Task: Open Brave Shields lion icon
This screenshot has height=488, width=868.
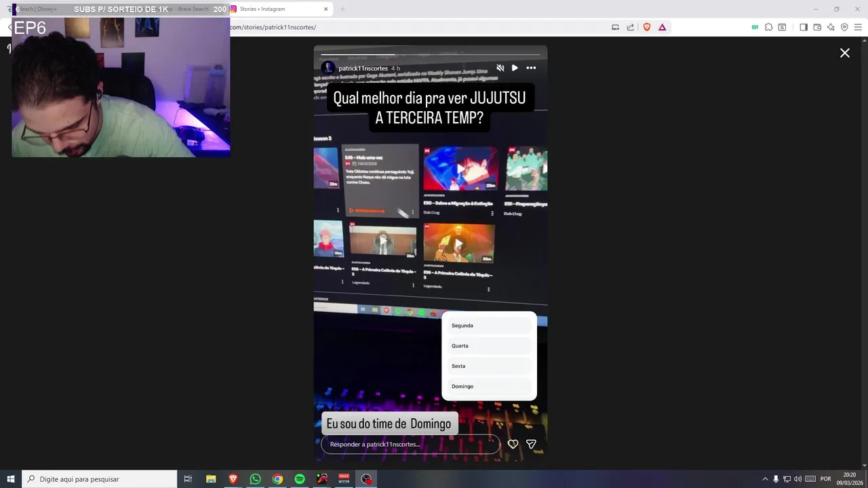Action: tap(647, 27)
